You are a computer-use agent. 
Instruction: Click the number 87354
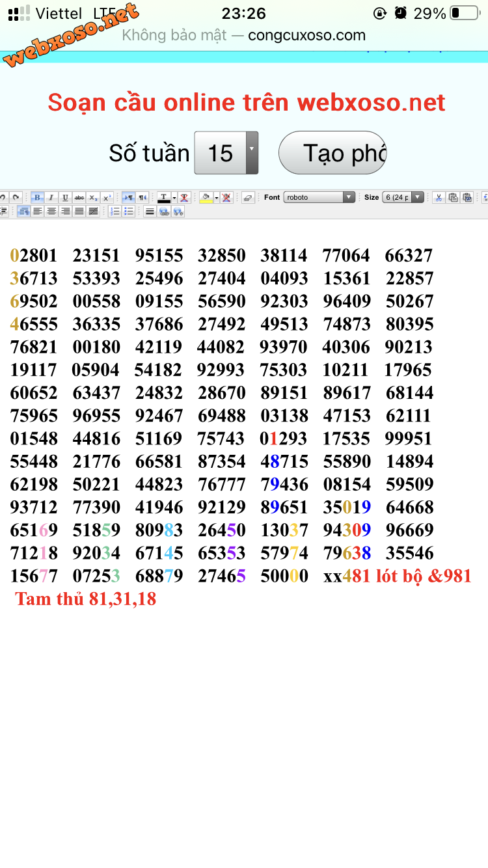pos(222,461)
